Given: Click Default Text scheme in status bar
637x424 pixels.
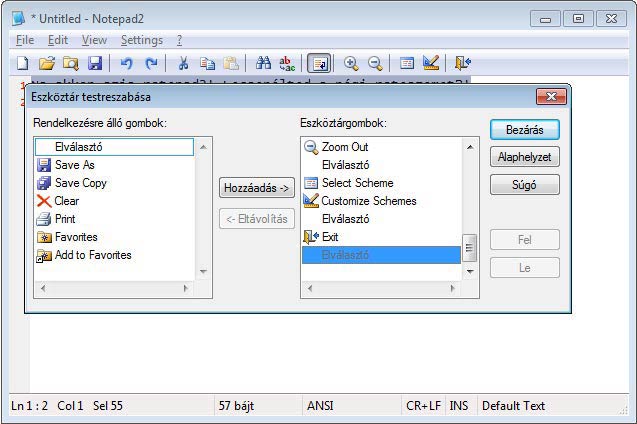Looking at the screenshot, I should pyautogui.click(x=513, y=406).
